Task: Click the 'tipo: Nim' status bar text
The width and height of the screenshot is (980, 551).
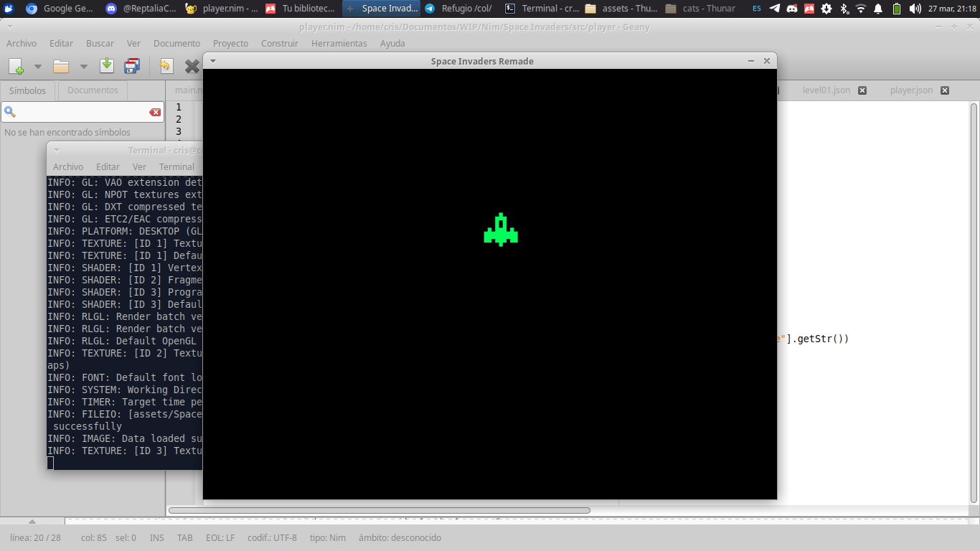Action: (x=328, y=537)
